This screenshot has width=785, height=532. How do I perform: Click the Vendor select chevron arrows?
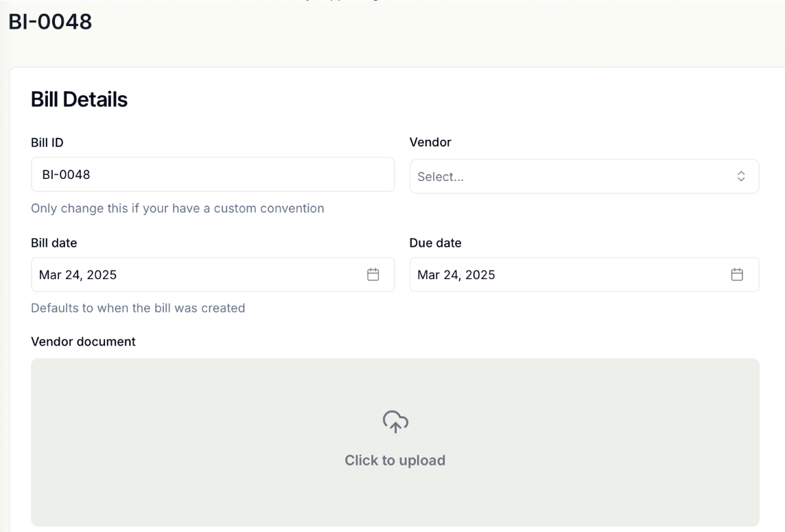[740, 177]
